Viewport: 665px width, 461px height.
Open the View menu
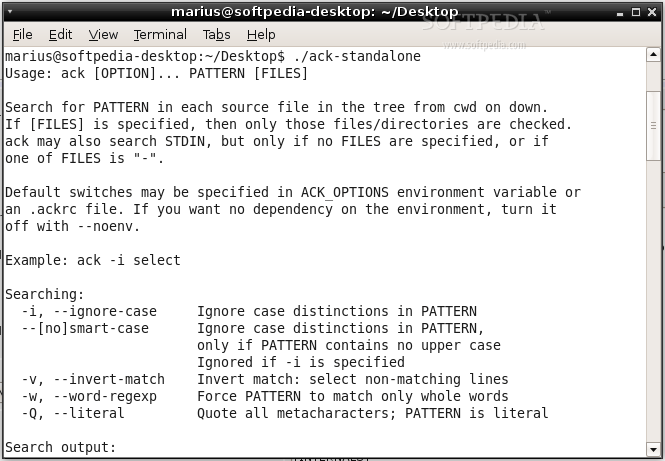[x=103, y=35]
